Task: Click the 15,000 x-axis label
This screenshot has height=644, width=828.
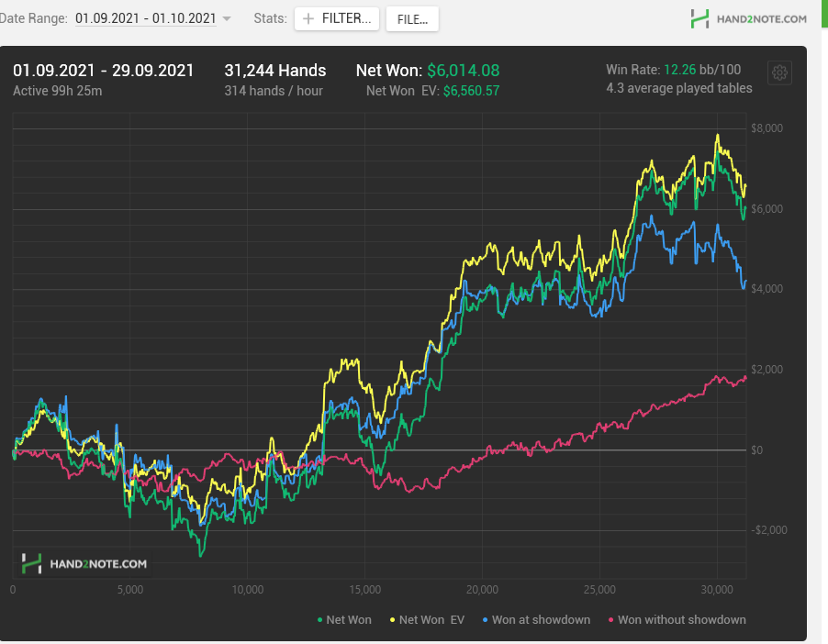Action: tap(365, 590)
